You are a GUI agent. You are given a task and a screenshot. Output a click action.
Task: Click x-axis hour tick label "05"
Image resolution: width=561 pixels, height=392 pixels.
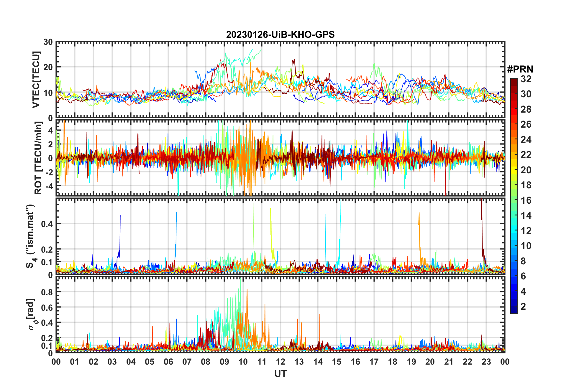pos(150,362)
